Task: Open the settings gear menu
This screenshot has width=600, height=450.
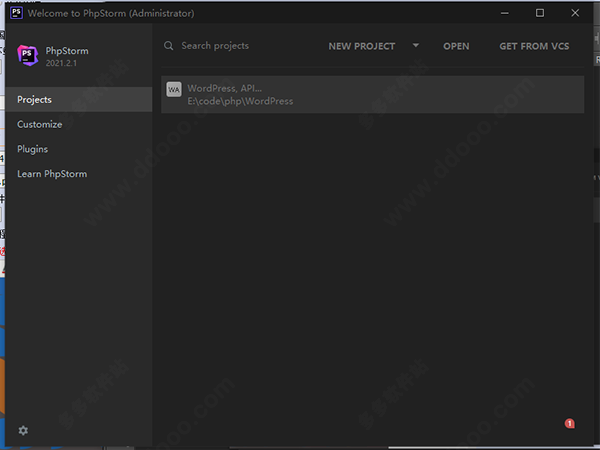Action: 23,430
